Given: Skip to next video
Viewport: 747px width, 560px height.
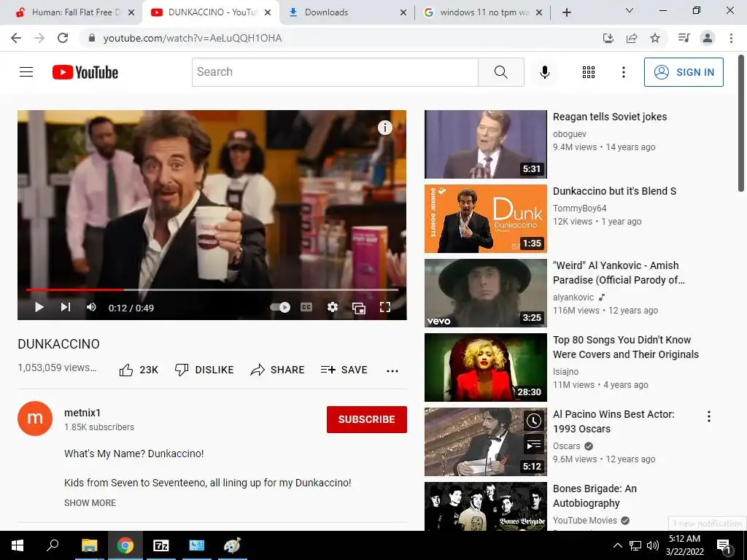Looking at the screenshot, I should [66, 307].
